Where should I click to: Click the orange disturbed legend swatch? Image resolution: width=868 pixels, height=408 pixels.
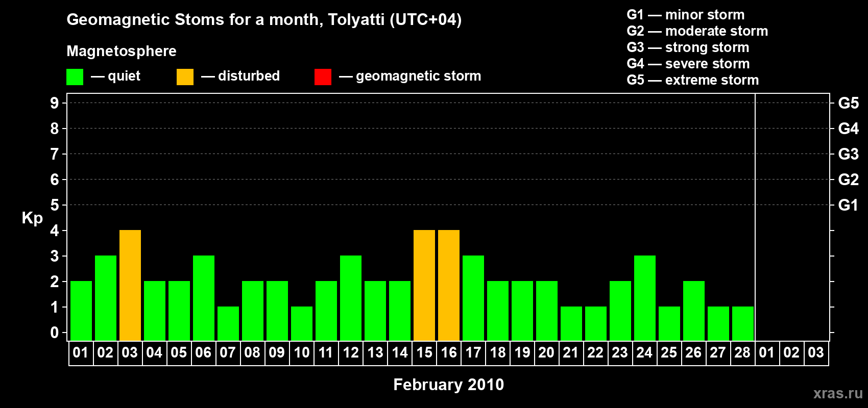[x=185, y=77]
